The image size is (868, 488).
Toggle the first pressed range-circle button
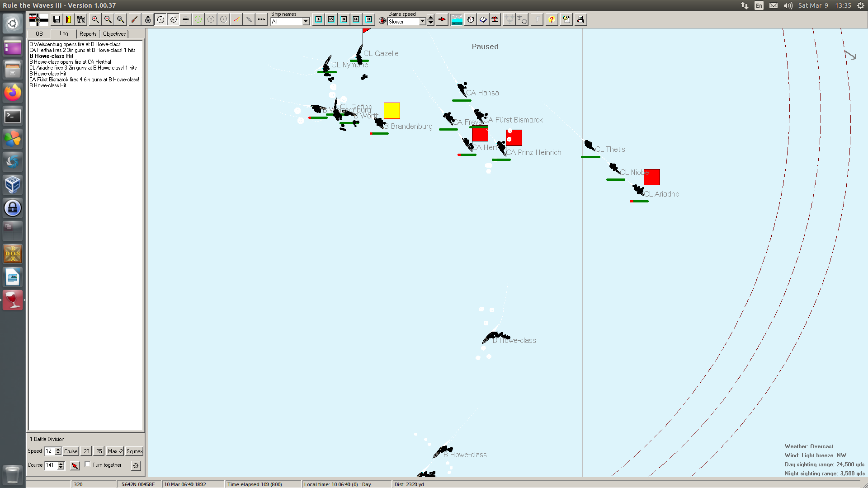160,19
